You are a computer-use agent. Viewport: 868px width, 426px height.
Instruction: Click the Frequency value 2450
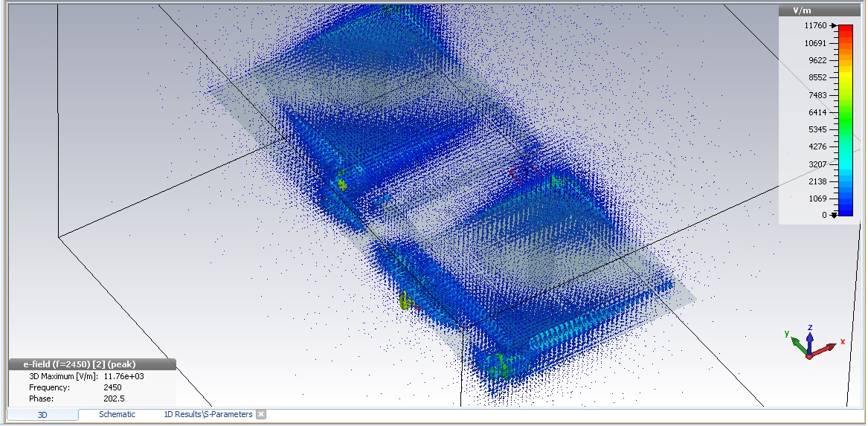(112, 387)
